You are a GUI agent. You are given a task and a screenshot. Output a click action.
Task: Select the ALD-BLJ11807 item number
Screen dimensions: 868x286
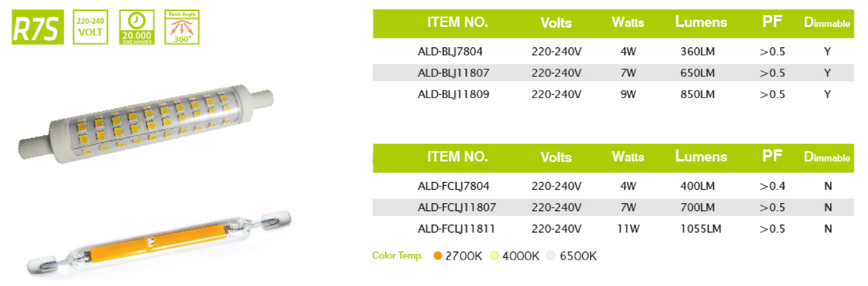453,73
